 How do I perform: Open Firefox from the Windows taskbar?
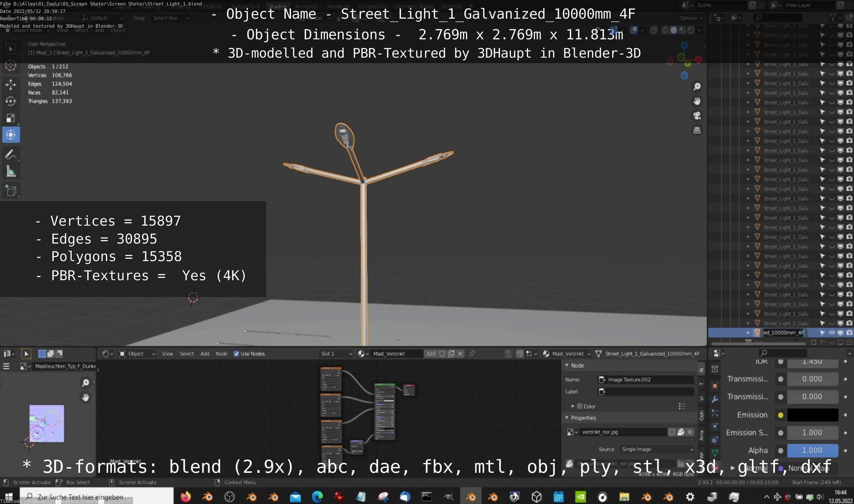pos(186,497)
